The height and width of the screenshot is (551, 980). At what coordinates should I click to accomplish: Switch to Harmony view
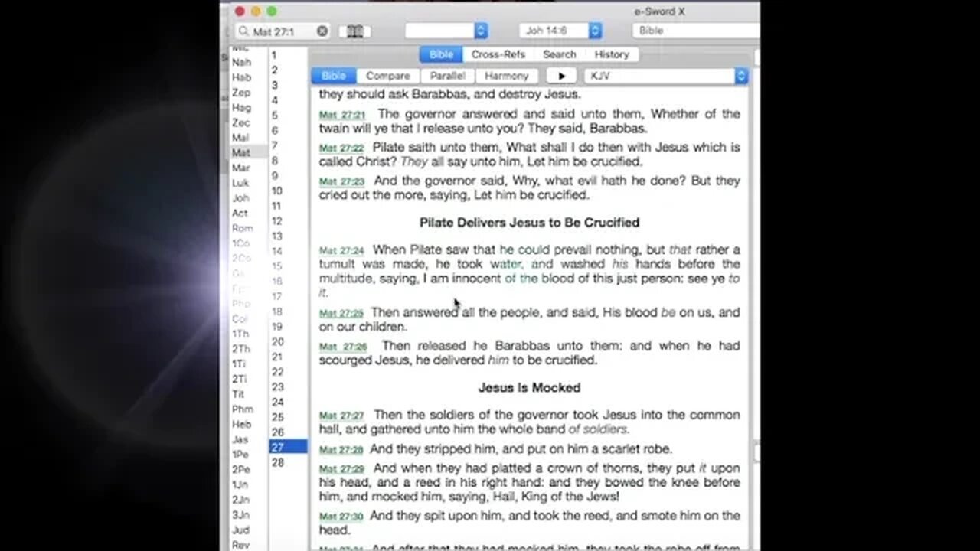(x=506, y=76)
